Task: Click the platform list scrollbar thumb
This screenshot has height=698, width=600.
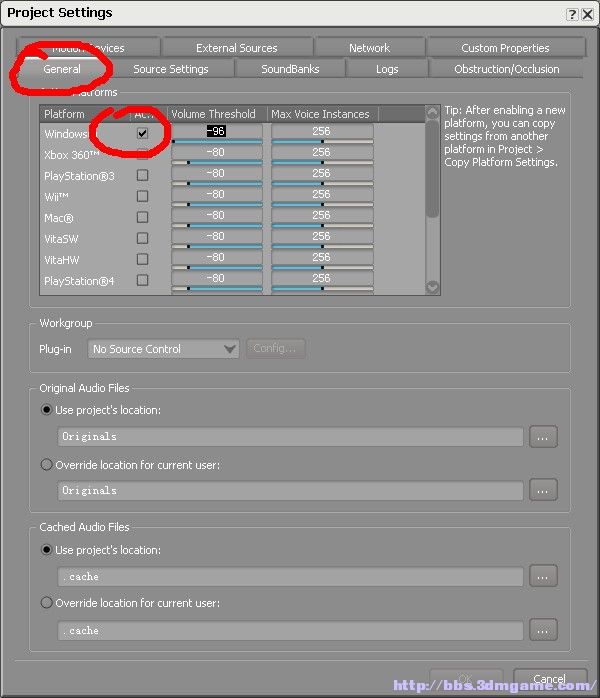Action: tap(432, 169)
